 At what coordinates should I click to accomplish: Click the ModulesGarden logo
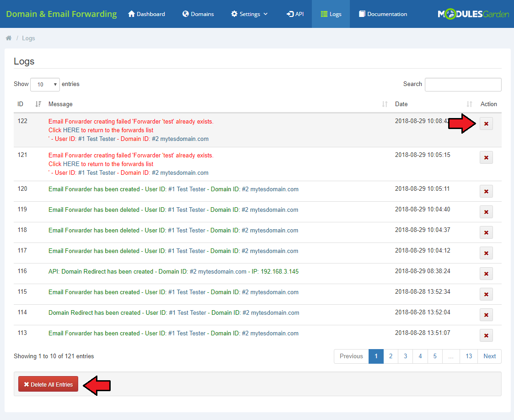tap(473, 14)
